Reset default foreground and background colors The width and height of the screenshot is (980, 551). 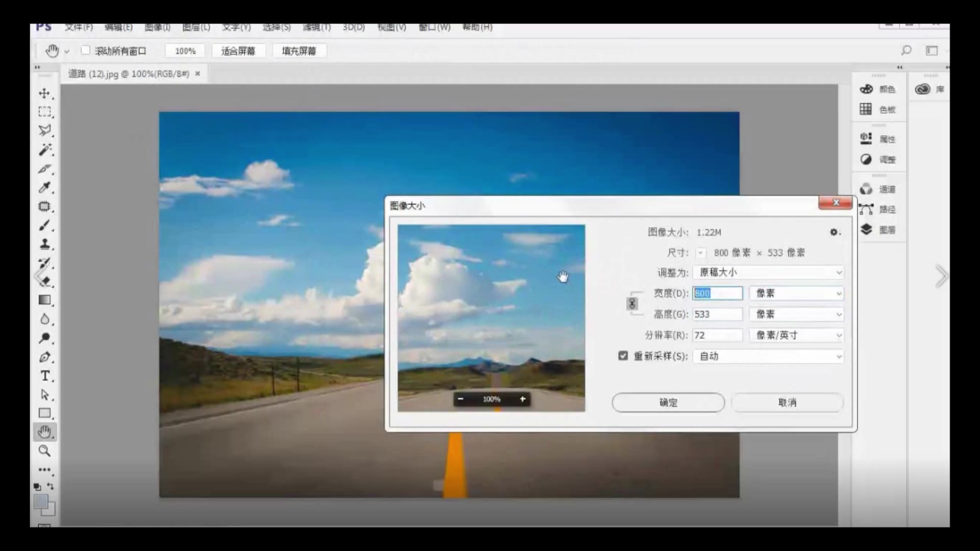pyautogui.click(x=37, y=487)
